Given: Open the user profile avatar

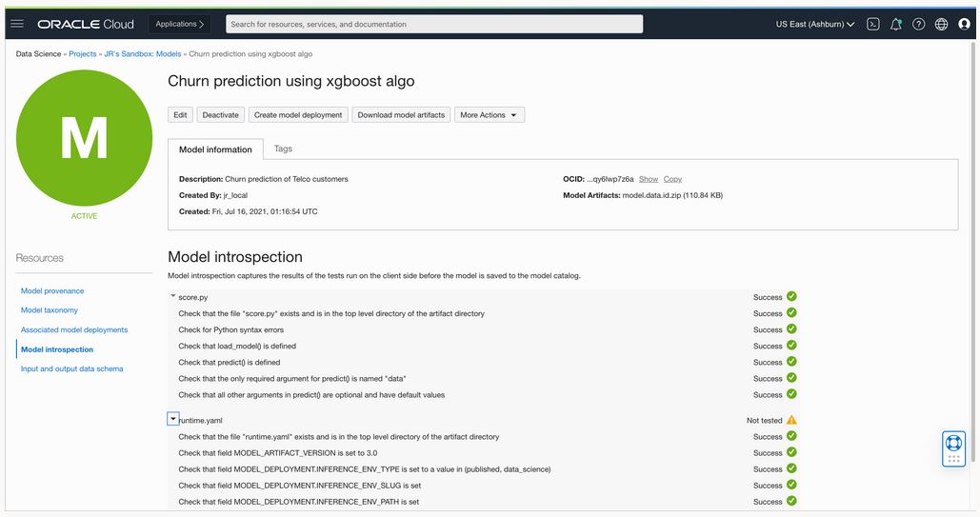Looking at the screenshot, I should pyautogui.click(x=964, y=24).
